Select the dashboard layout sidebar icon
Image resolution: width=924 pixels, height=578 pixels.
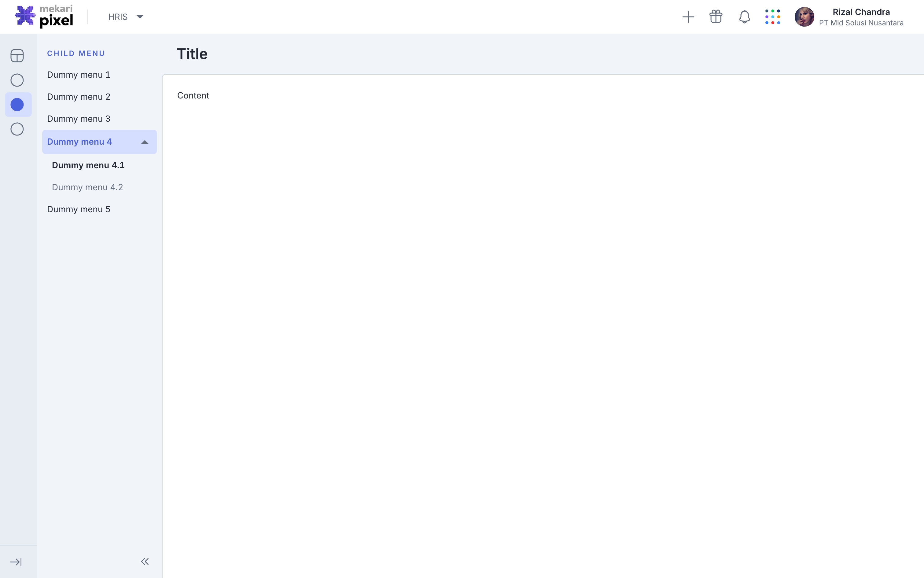tap(17, 56)
